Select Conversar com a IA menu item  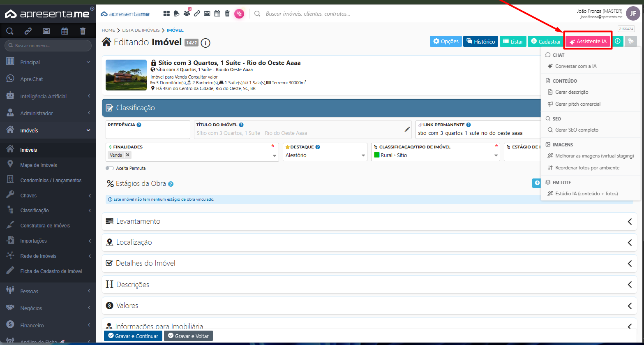591,66
